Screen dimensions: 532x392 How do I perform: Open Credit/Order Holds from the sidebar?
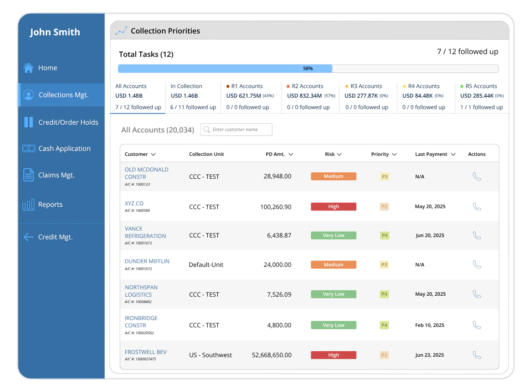tap(28, 122)
